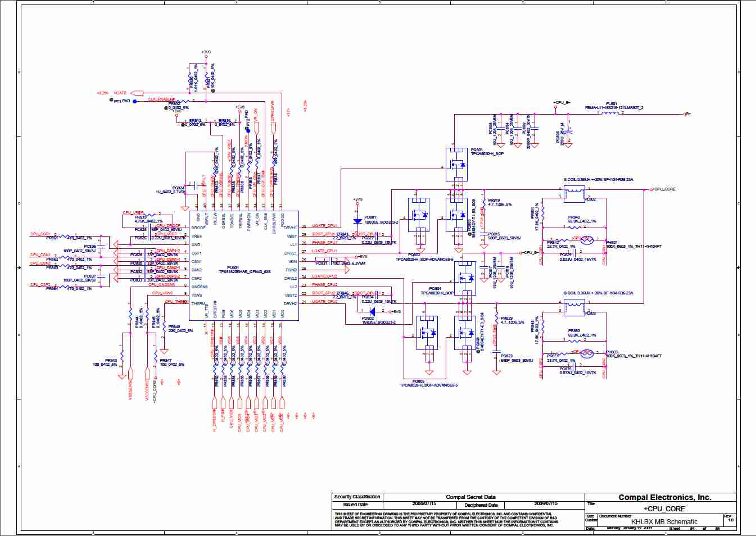Select the 2009/07/15 deciphered date value
Viewport: 756px width, 536px height.
(x=546, y=504)
